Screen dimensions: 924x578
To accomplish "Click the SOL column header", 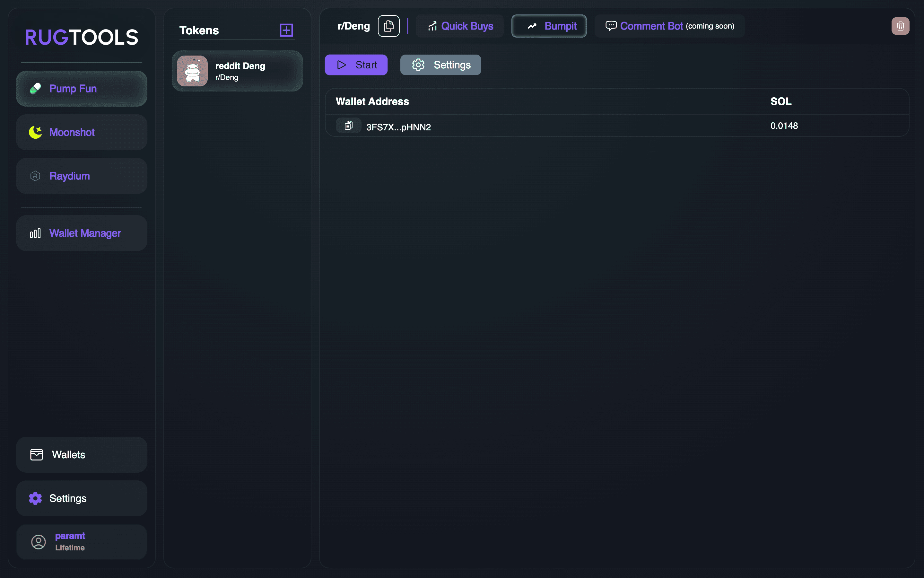I will (x=781, y=101).
